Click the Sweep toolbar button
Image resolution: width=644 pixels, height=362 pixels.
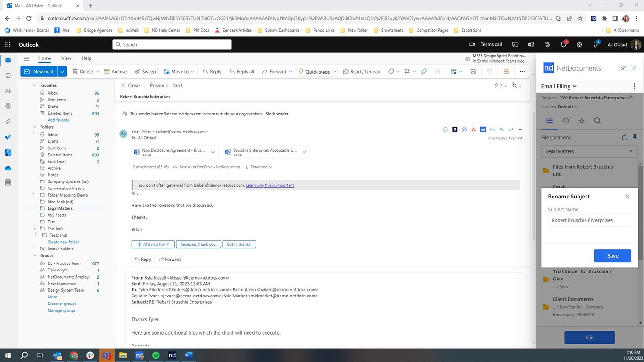coord(145,72)
